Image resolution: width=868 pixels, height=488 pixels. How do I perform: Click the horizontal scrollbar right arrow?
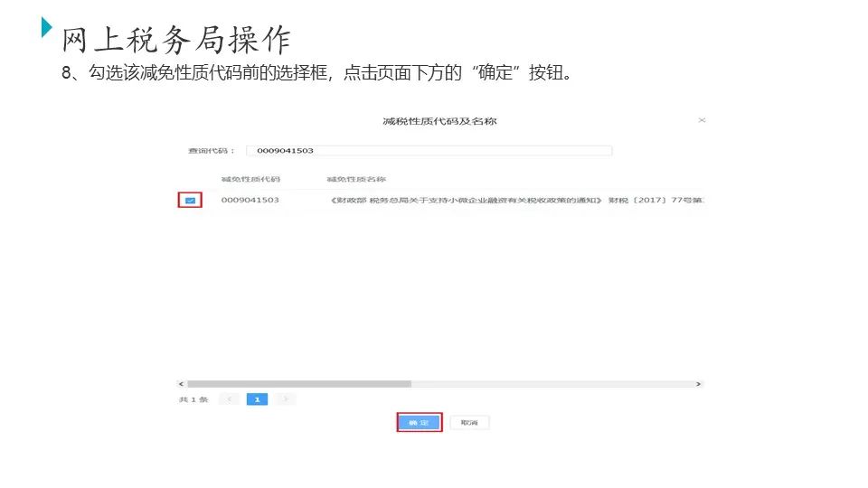click(x=698, y=384)
